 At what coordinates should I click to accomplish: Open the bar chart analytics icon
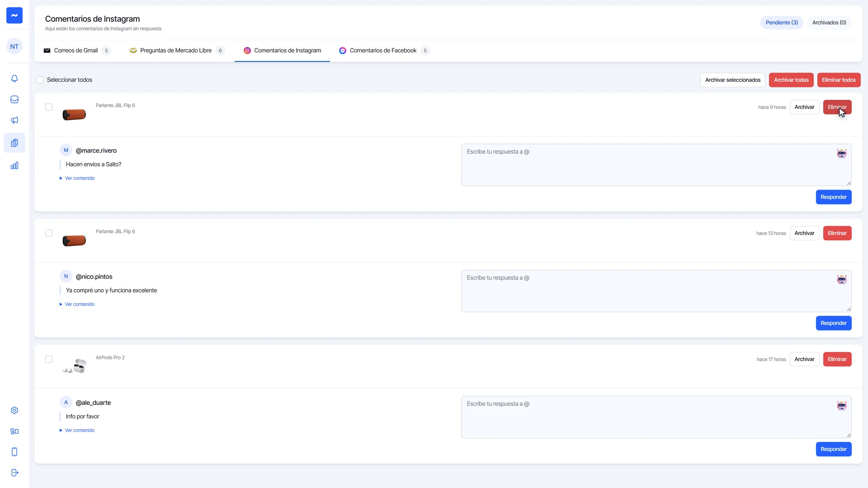[x=14, y=165]
